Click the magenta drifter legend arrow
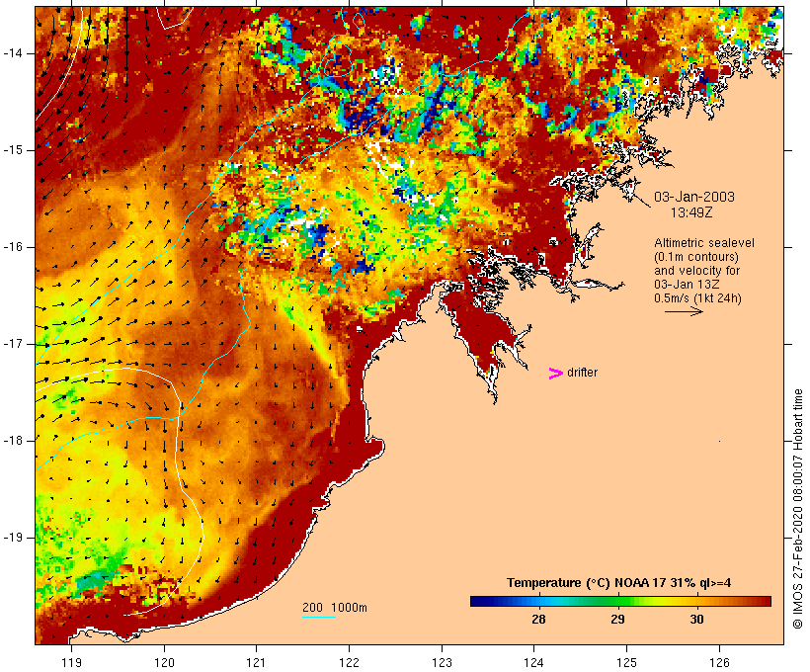 coord(556,374)
